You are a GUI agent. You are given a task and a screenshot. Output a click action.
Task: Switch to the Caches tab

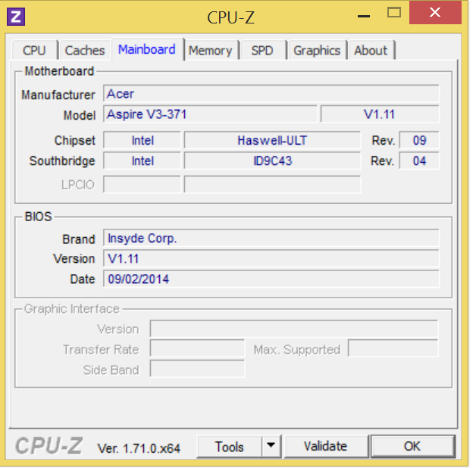point(85,50)
